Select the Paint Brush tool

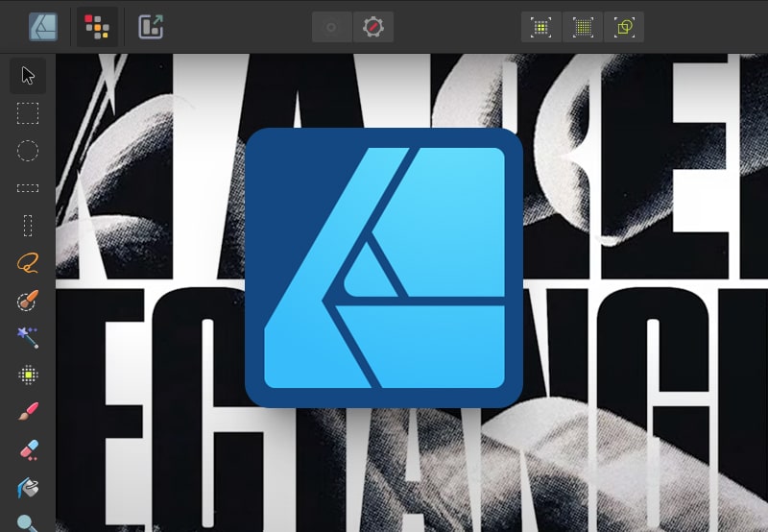pyautogui.click(x=28, y=412)
